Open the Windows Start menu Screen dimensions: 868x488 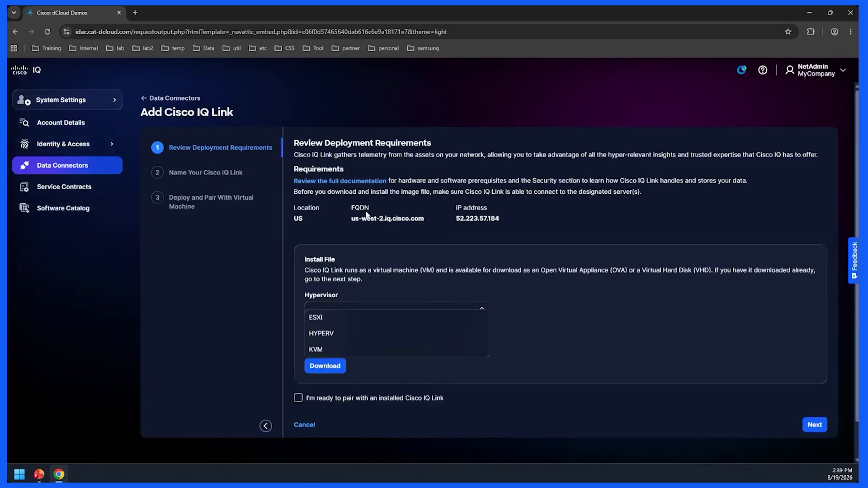pos(19,474)
